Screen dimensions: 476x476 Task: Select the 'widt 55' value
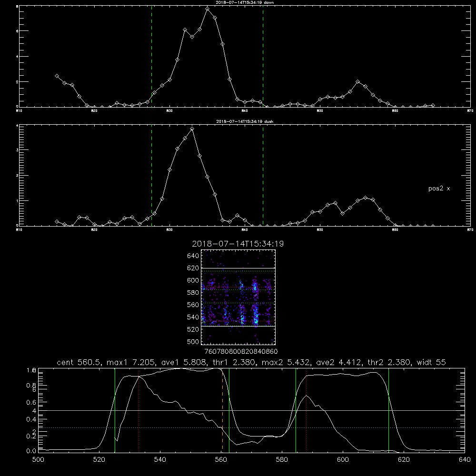tap(431, 362)
